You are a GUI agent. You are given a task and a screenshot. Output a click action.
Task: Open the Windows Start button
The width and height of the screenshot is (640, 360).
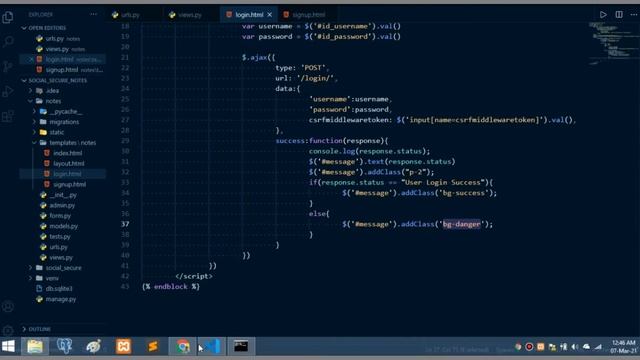[9, 347]
